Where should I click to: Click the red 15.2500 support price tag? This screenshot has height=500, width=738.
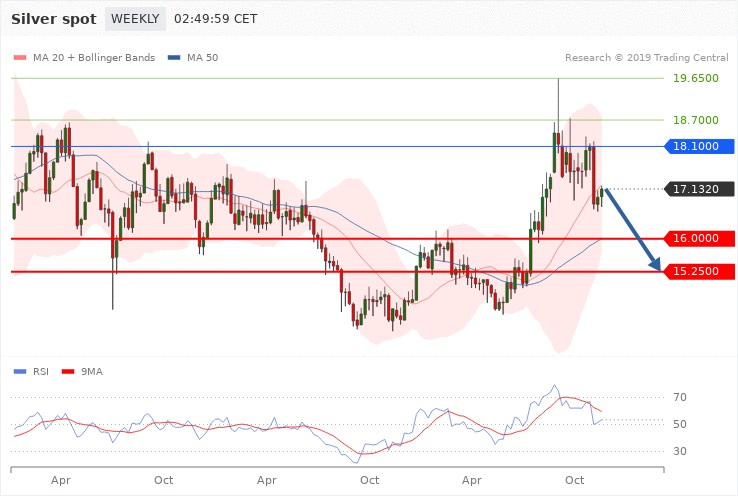(699, 271)
